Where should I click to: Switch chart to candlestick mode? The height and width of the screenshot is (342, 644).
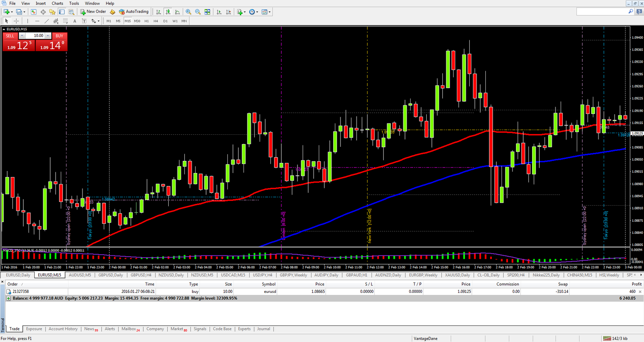click(168, 12)
